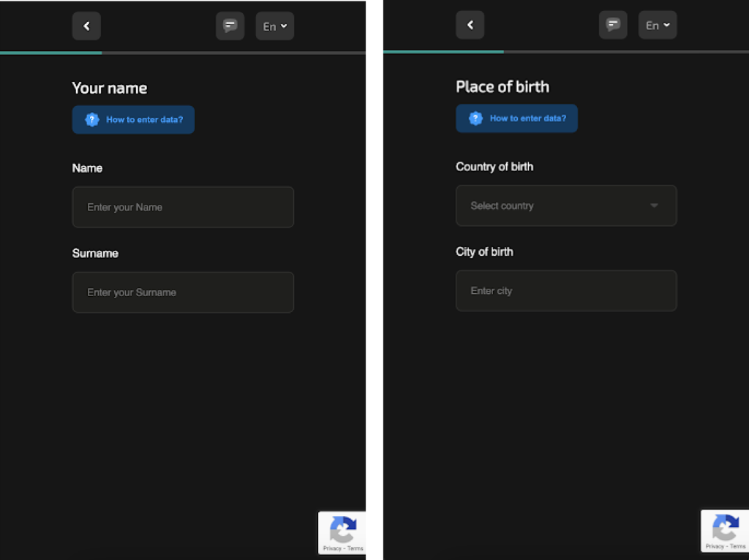The width and height of the screenshot is (749, 560).
Task: Click reCAPTCHA badge on Place of birth screen
Action: point(725,528)
